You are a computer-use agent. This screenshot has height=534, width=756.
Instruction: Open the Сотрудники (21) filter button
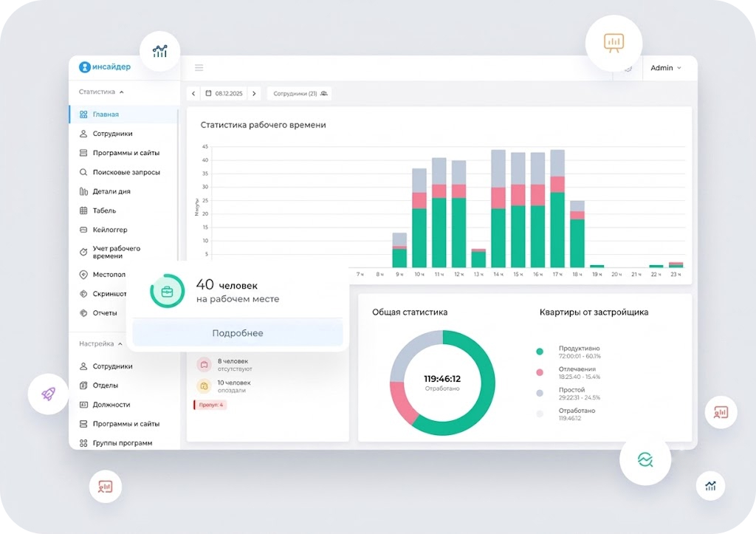300,94
